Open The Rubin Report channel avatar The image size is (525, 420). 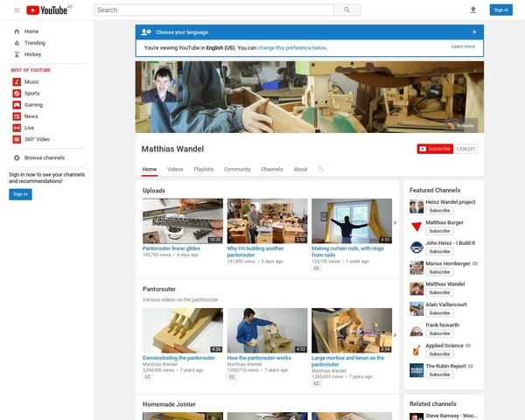[416, 370]
